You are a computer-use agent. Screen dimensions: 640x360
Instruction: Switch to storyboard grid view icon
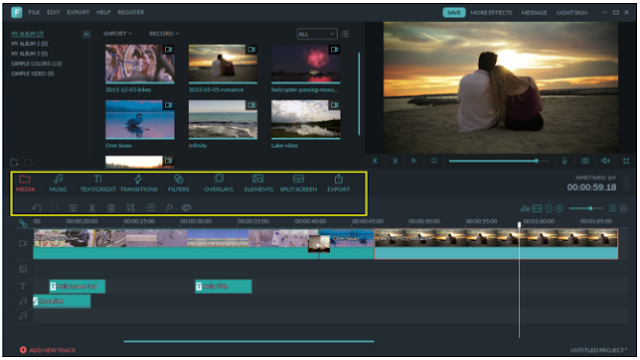(x=623, y=209)
